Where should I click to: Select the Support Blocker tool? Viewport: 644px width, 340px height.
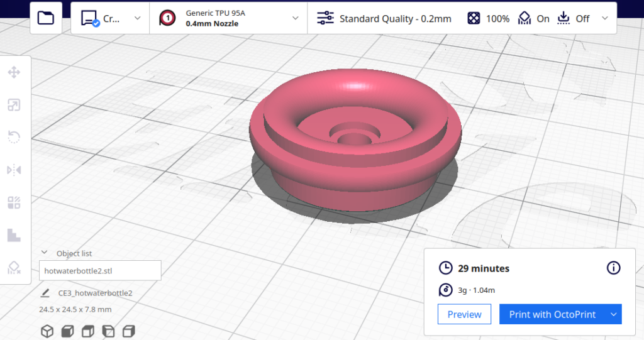[14, 235]
